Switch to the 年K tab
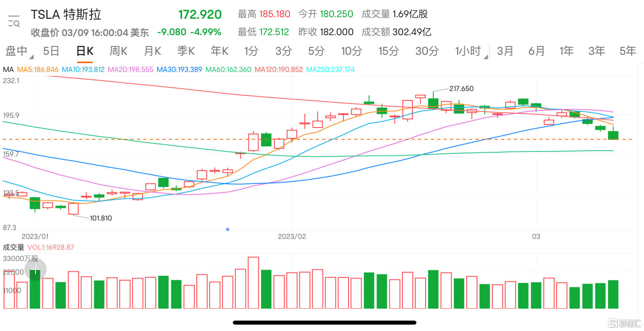This screenshot has height=331, width=644. tap(220, 51)
